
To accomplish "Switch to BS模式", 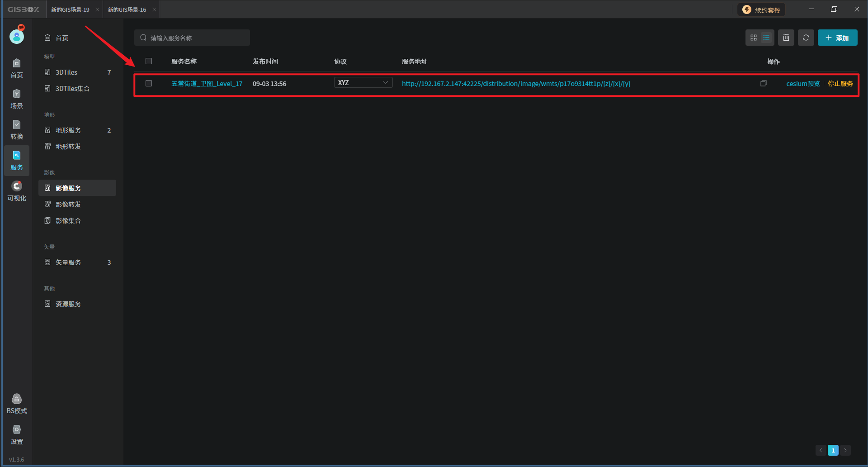I will [17, 404].
